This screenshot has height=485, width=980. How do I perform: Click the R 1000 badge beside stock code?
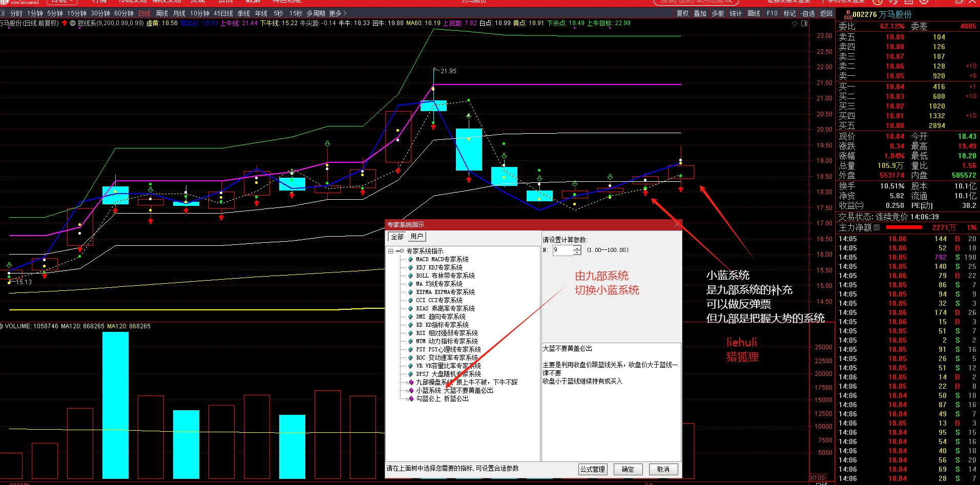[x=848, y=14]
